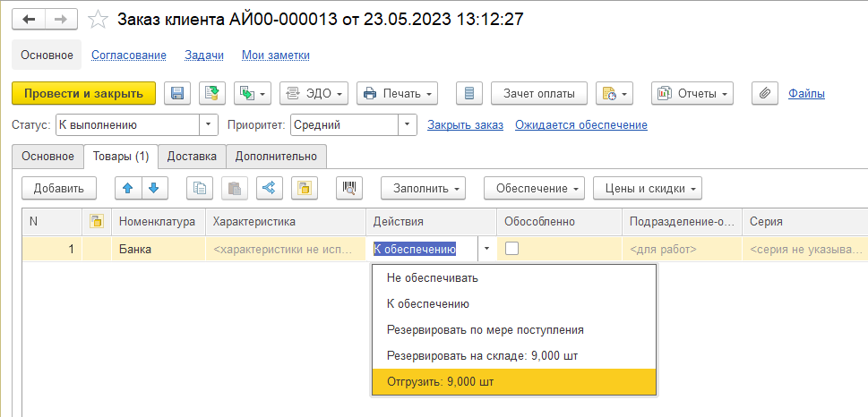This screenshot has width=868, height=417.
Task: Open the Цены и скидки dropdown
Action: coord(648,188)
